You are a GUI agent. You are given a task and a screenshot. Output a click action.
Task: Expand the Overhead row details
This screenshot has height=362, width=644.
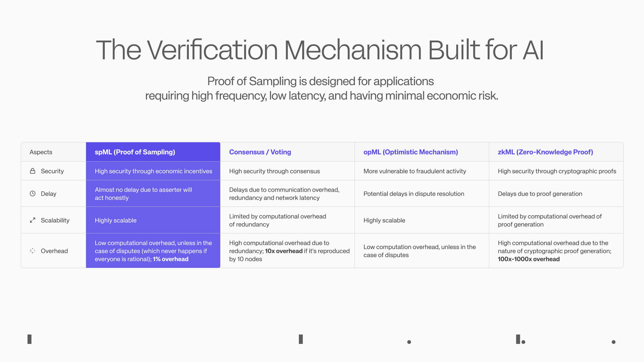click(x=53, y=251)
